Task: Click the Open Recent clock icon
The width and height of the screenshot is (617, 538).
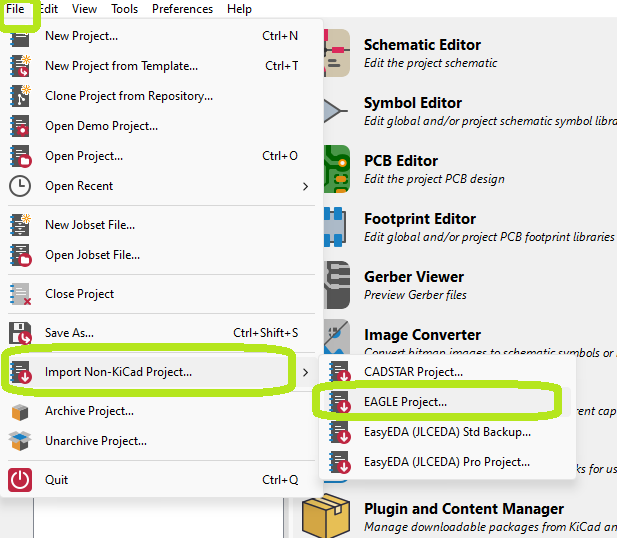Action: (x=20, y=186)
